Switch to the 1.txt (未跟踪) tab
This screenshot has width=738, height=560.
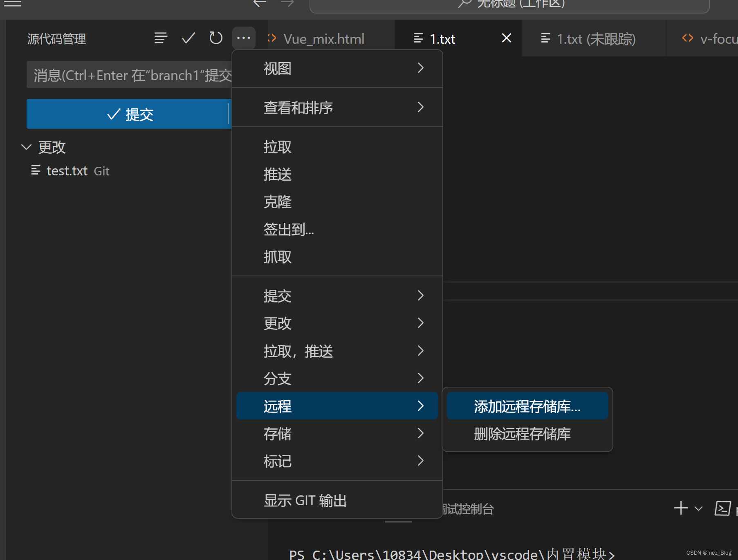click(594, 39)
